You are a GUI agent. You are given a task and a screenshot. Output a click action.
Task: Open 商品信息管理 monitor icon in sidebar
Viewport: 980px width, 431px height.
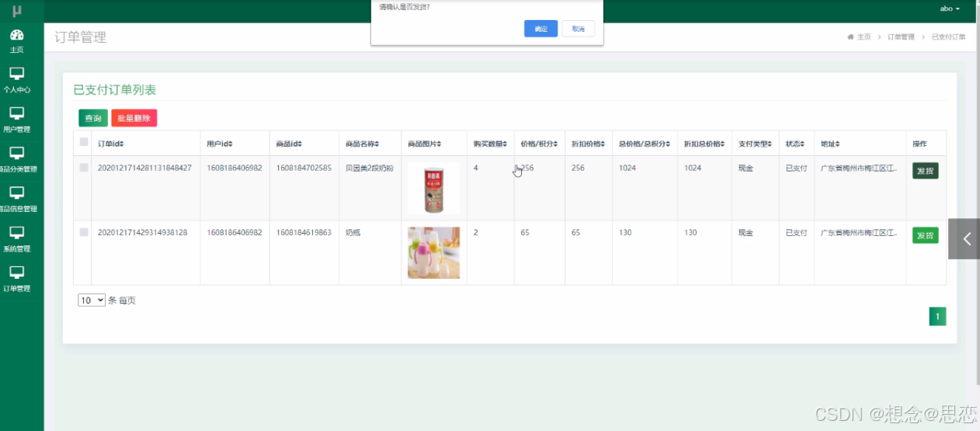16,193
